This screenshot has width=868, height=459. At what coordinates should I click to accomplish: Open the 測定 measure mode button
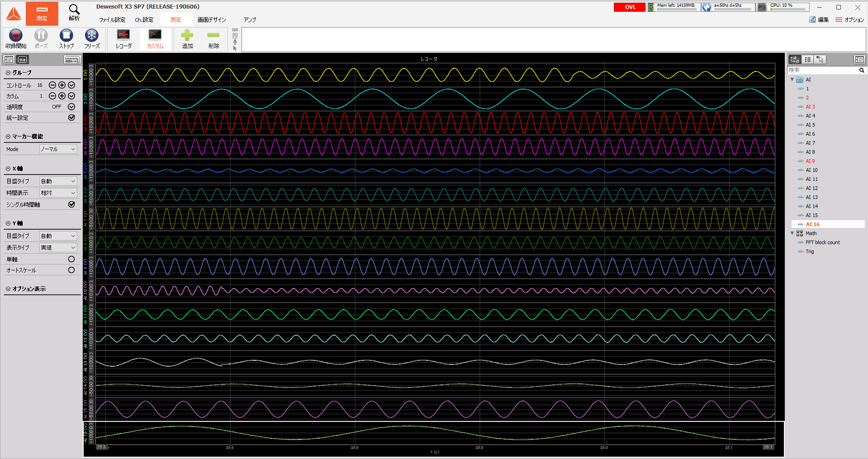pos(42,14)
